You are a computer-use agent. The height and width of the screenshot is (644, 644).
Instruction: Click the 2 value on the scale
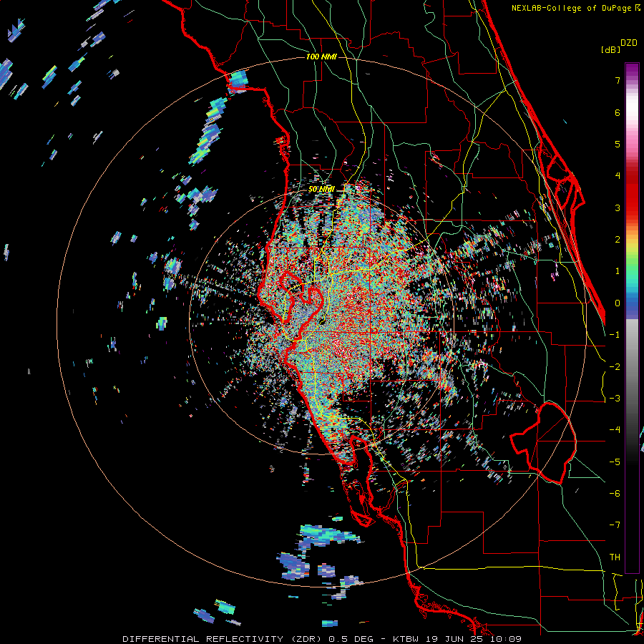point(618,240)
